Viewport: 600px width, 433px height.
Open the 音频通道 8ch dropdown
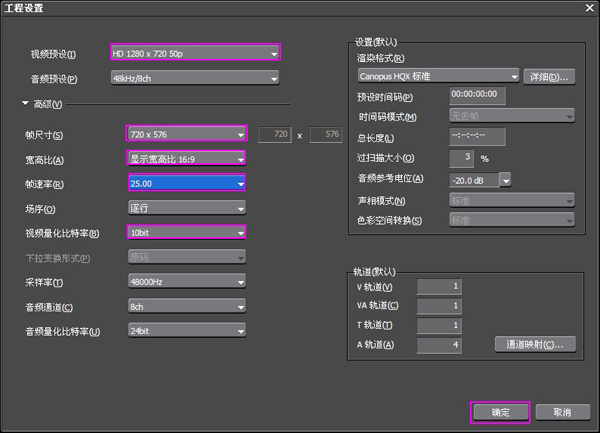(x=187, y=306)
